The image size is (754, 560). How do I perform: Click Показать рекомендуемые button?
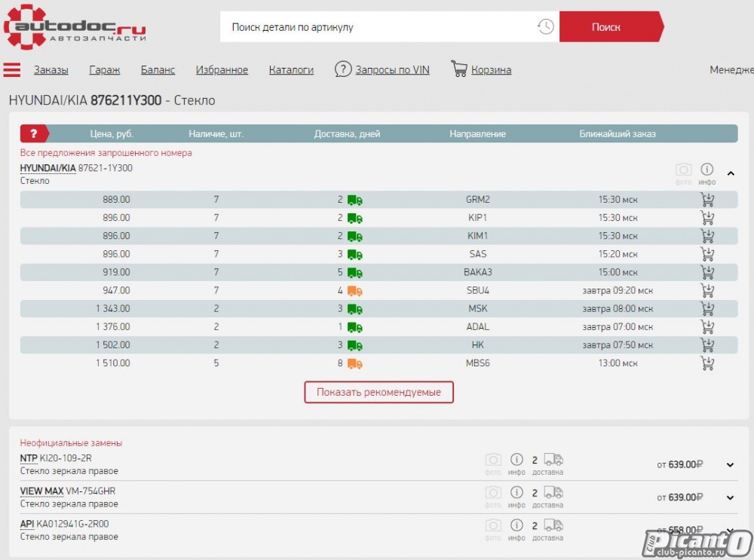click(379, 392)
